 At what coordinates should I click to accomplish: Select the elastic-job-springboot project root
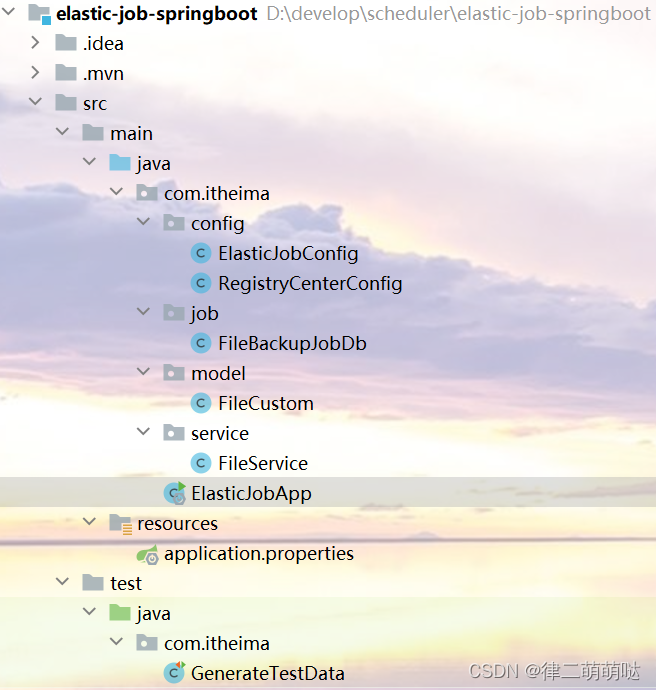(157, 14)
